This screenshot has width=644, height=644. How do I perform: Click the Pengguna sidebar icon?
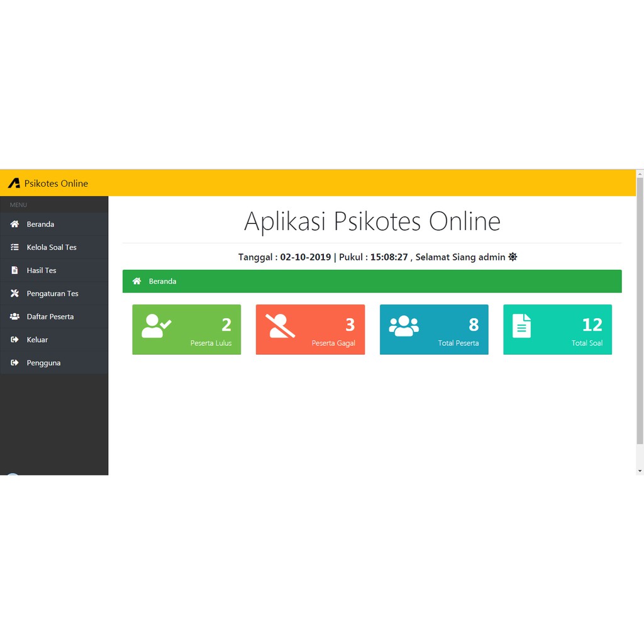pyautogui.click(x=14, y=363)
